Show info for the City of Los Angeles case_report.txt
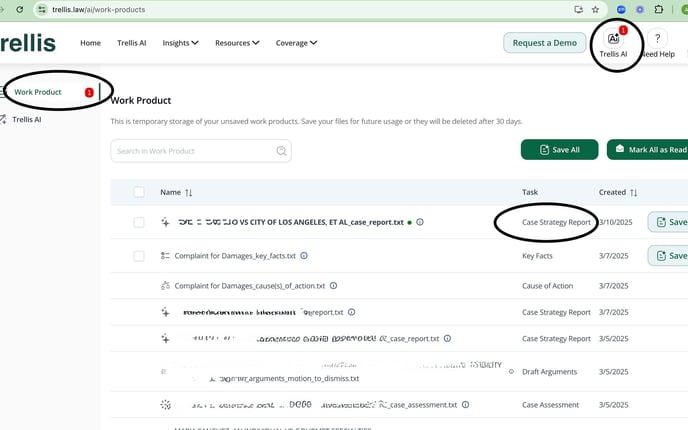Image resolution: width=688 pixels, height=430 pixels. [x=420, y=222]
